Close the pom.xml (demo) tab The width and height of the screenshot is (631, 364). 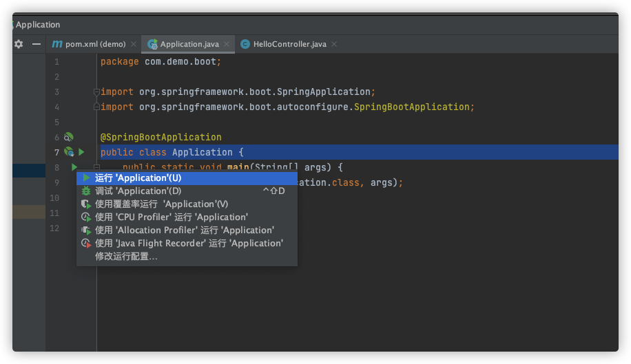(133, 44)
